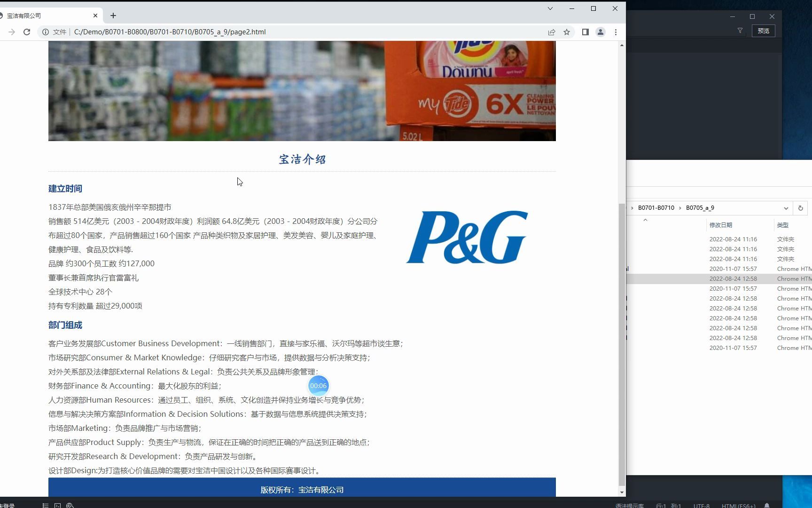This screenshot has width=812, height=508.
Task: Click the list icon in editor status bar
Action: [46, 505]
